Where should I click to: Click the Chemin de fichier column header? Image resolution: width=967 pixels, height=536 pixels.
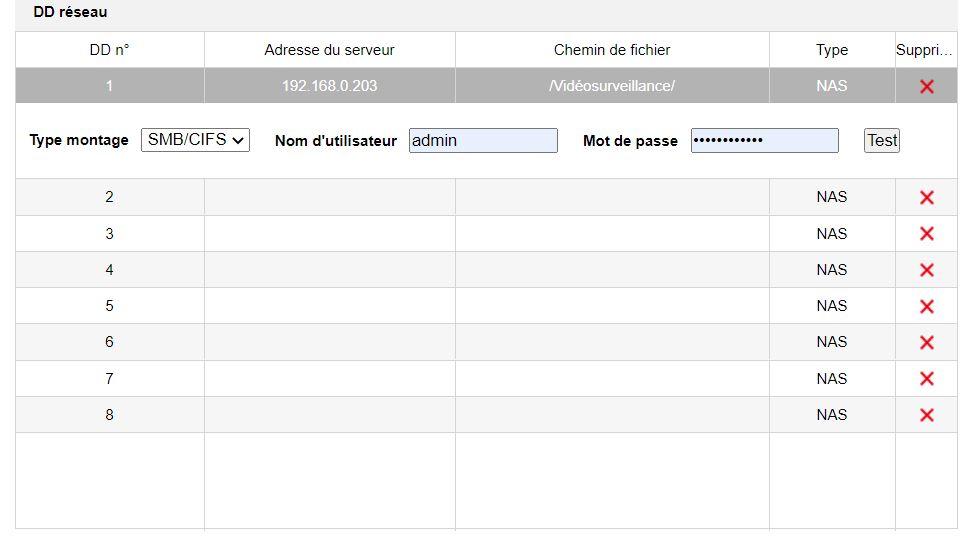612,50
